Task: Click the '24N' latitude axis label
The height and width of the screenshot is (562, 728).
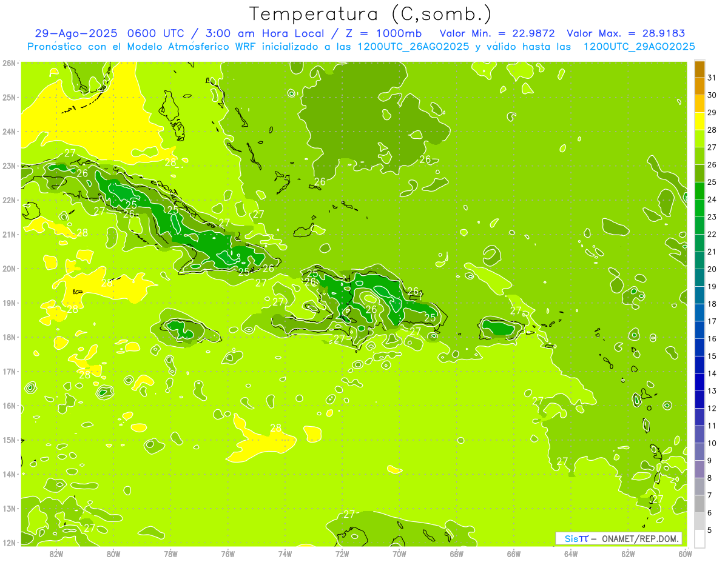Action: point(9,132)
